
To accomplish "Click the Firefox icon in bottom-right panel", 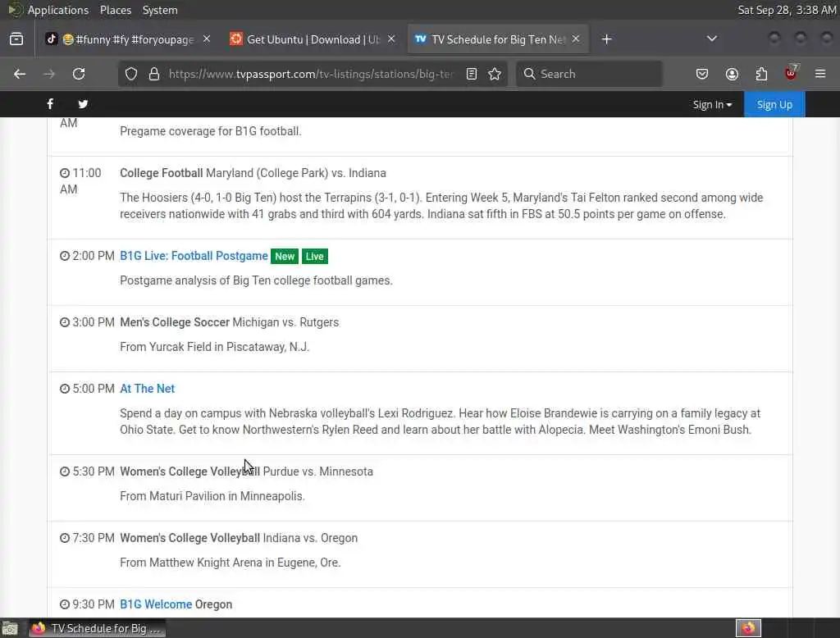I will pyautogui.click(x=748, y=628).
